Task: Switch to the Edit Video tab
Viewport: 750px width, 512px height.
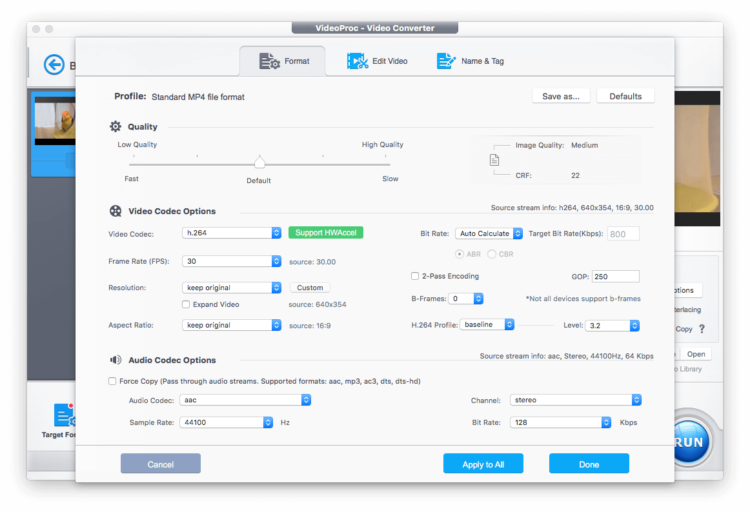Action: click(377, 61)
